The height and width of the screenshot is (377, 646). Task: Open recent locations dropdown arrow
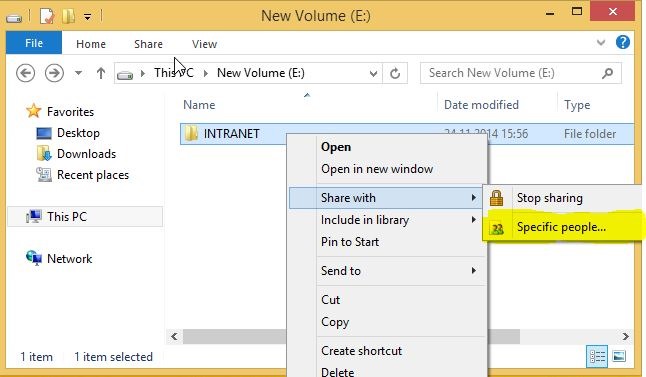(78, 73)
